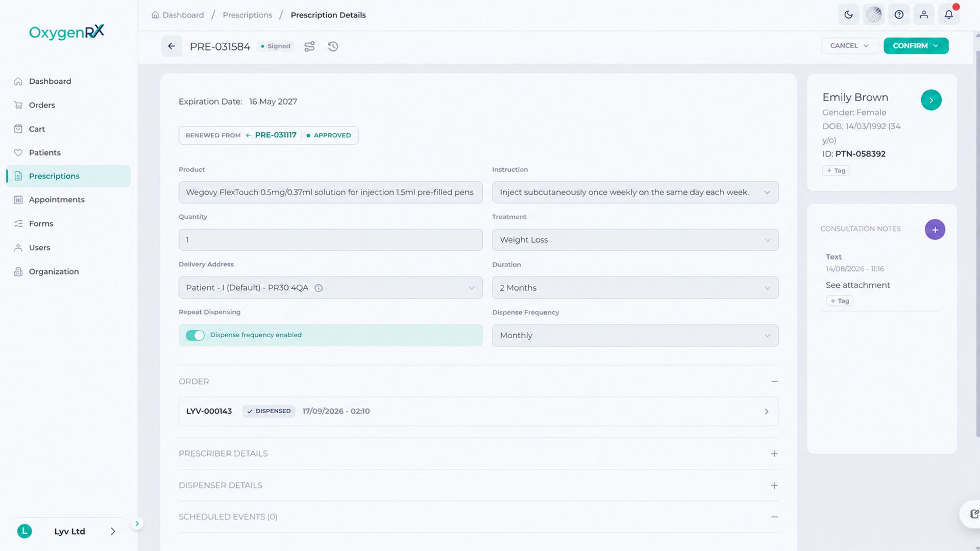
Task: Click the Product field showing Wegovy FlexTouch
Action: (x=330, y=192)
